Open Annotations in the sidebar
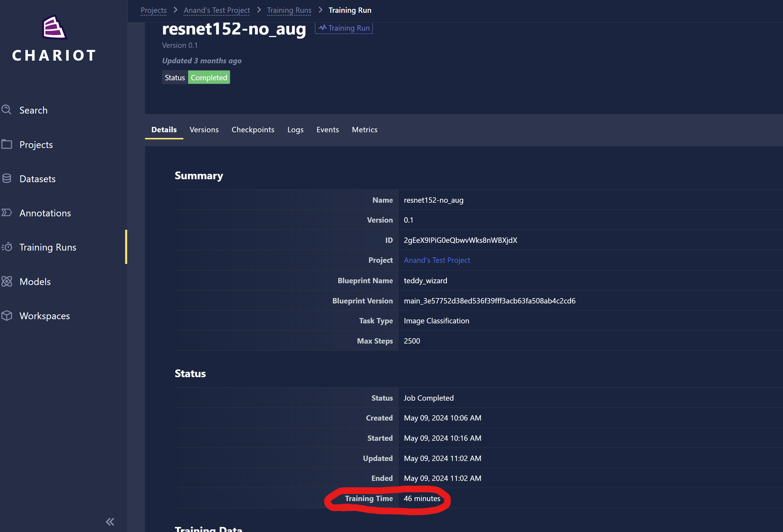The width and height of the screenshot is (783, 532). 45,213
